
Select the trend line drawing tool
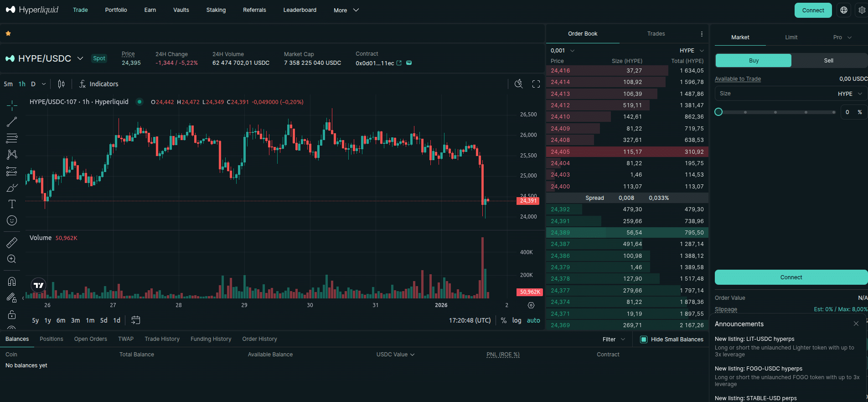[x=12, y=122]
